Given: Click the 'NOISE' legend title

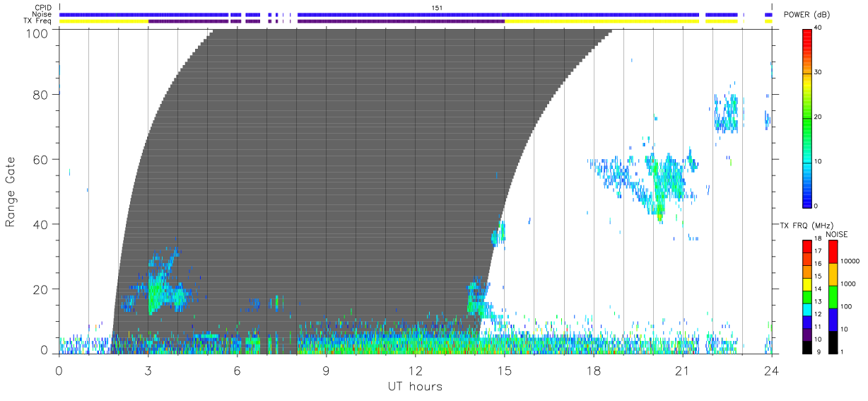Looking at the screenshot, I should tap(837, 234).
